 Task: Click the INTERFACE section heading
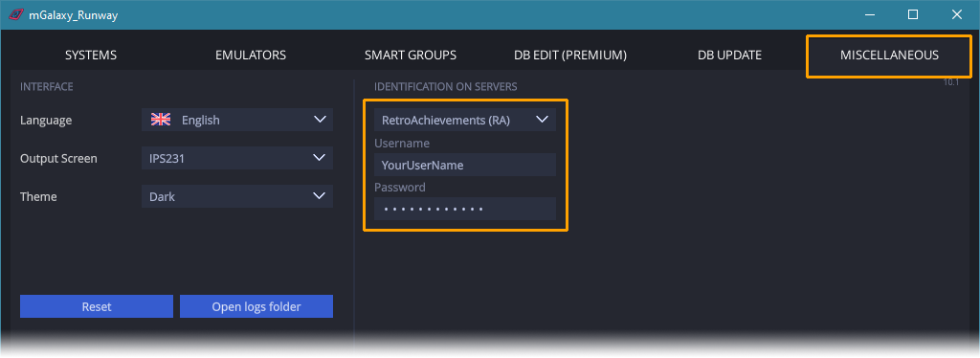[x=47, y=87]
